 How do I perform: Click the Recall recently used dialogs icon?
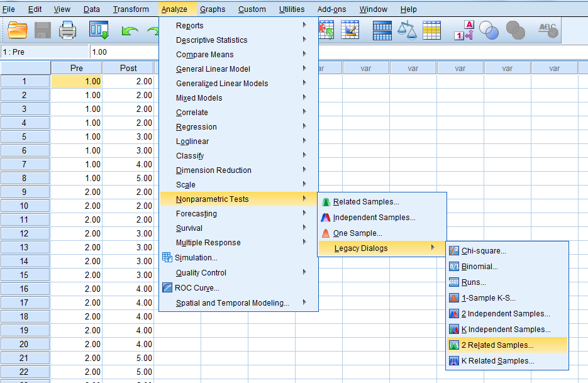99,30
